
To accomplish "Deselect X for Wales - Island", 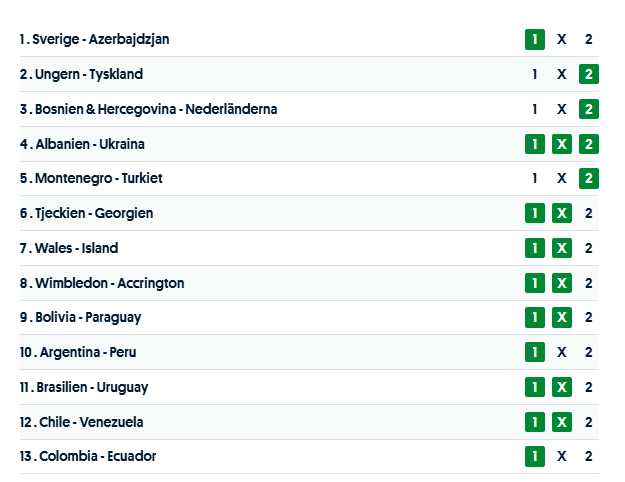I will [x=562, y=248].
